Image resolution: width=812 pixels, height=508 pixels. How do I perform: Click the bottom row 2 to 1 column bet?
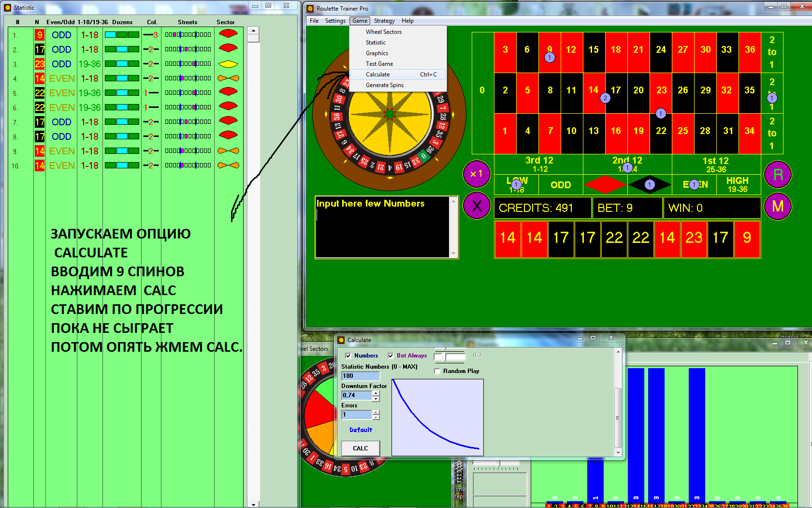point(772,134)
